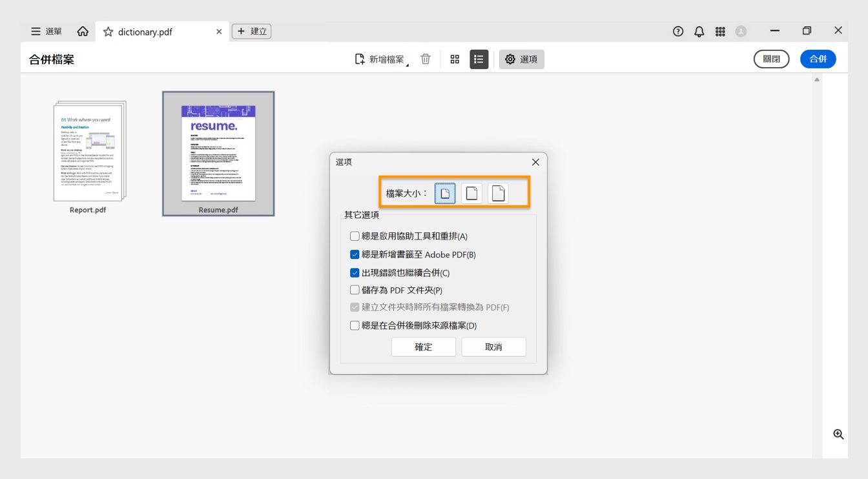Click the 關閉 button
Viewport: 868px width, 479px height.
click(772, 59)
